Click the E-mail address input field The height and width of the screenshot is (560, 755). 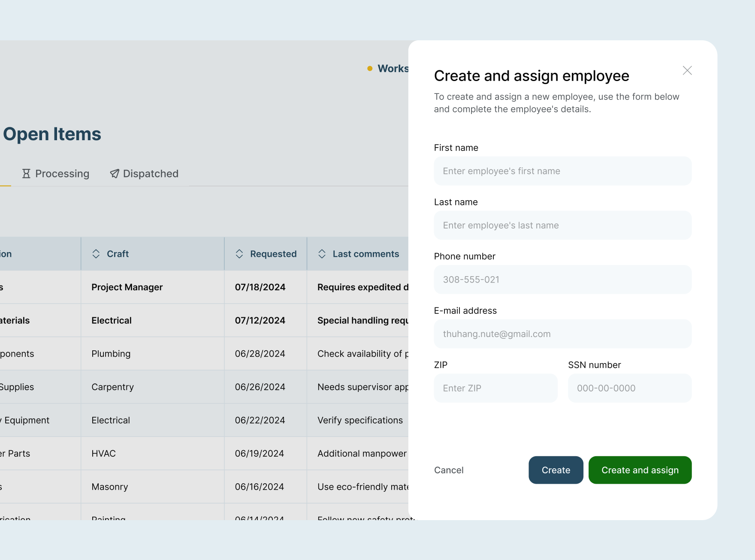[562, 334]
